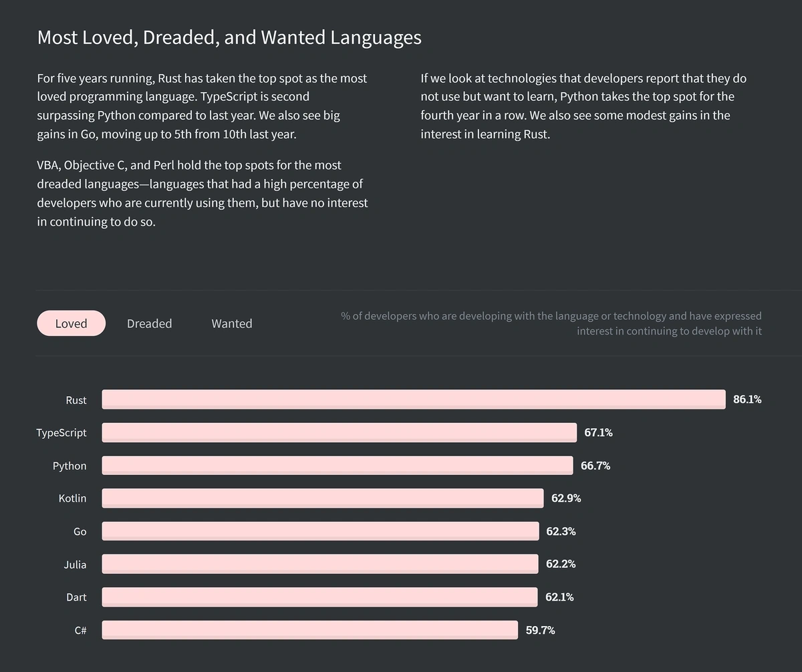Select the Loved tab
The image size is (802, 672).
[71, 323]
